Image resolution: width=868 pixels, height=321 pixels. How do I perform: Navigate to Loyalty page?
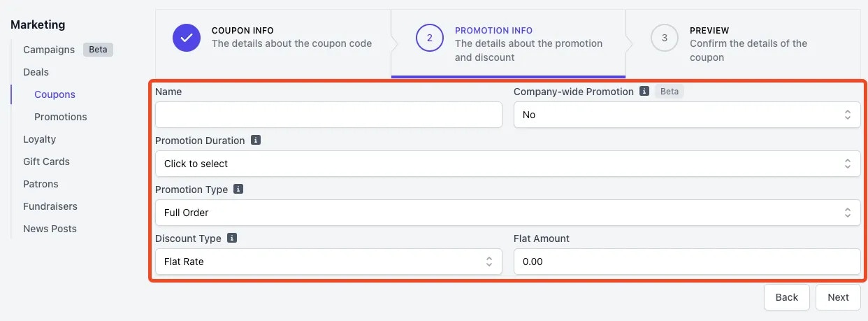(39, 139)
